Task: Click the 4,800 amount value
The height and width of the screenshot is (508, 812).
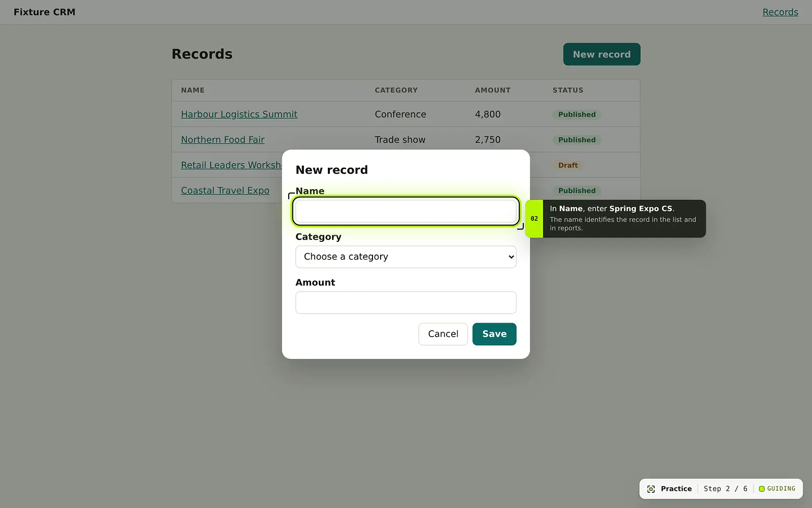Action: 488,114
